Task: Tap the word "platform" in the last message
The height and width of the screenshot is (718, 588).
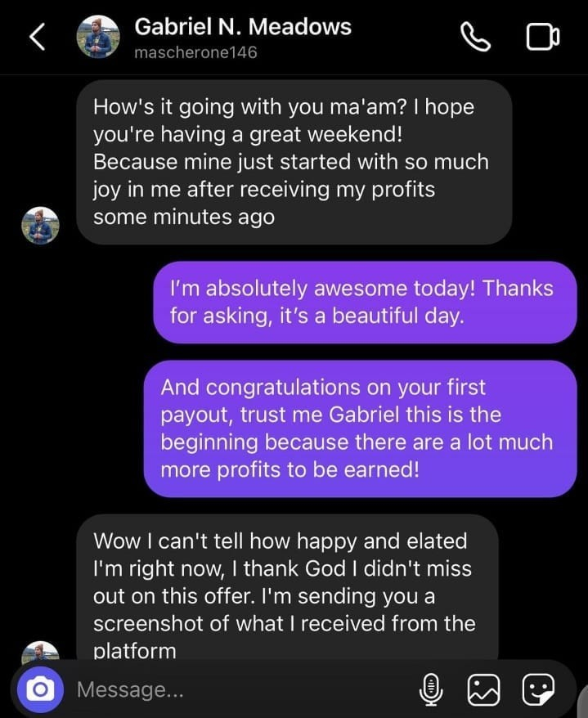Action: click(x=134, y=651)
